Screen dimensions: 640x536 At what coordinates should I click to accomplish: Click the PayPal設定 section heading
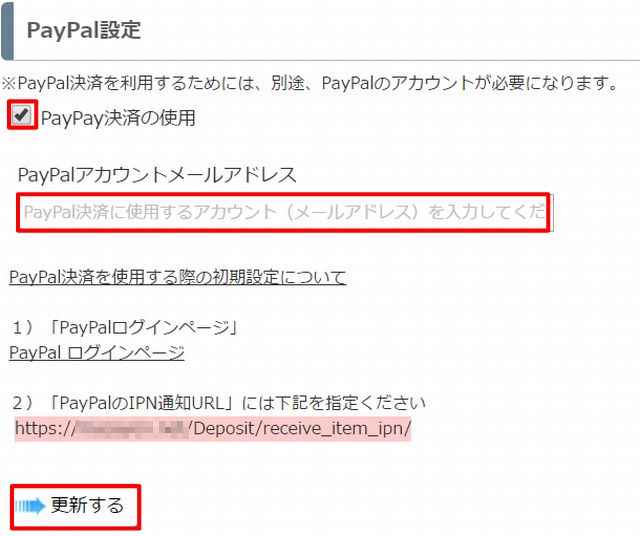[x=84, y=30]
